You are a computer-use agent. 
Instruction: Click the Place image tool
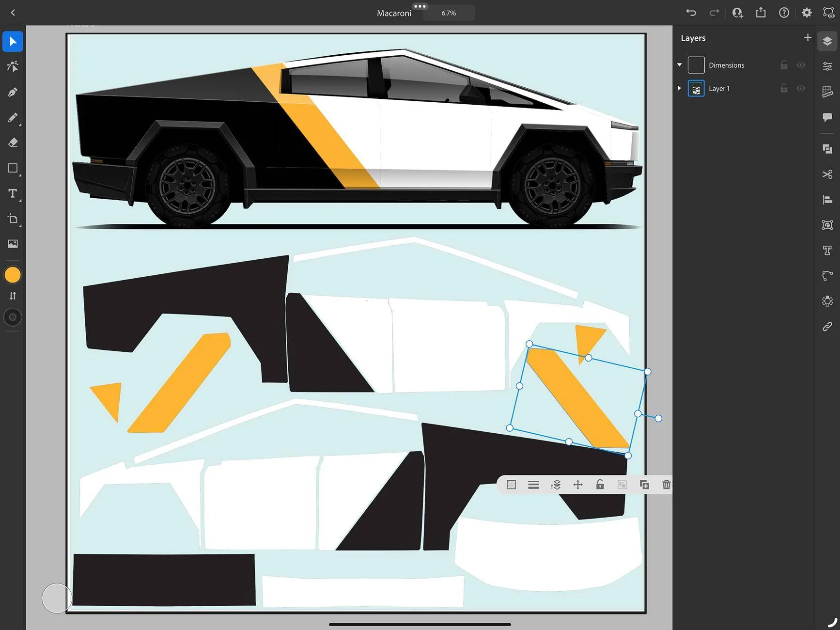13,244
